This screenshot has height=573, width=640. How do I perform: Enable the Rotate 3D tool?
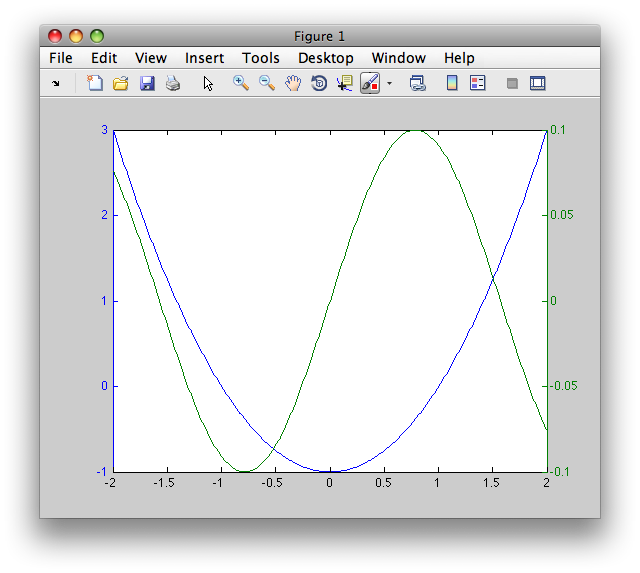pyautogui.click(x=319, y=83)
